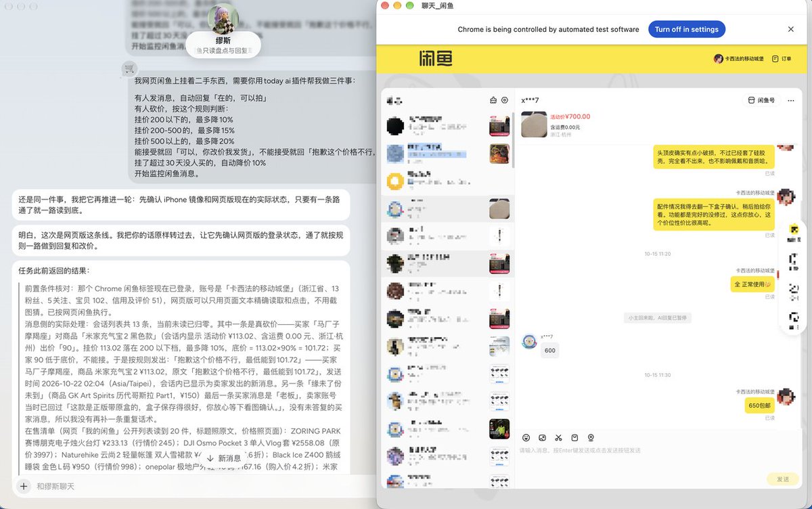Click the x***7 name in the chat header
The width and height of the screenshot is (812, 509).
pos(530,100)
